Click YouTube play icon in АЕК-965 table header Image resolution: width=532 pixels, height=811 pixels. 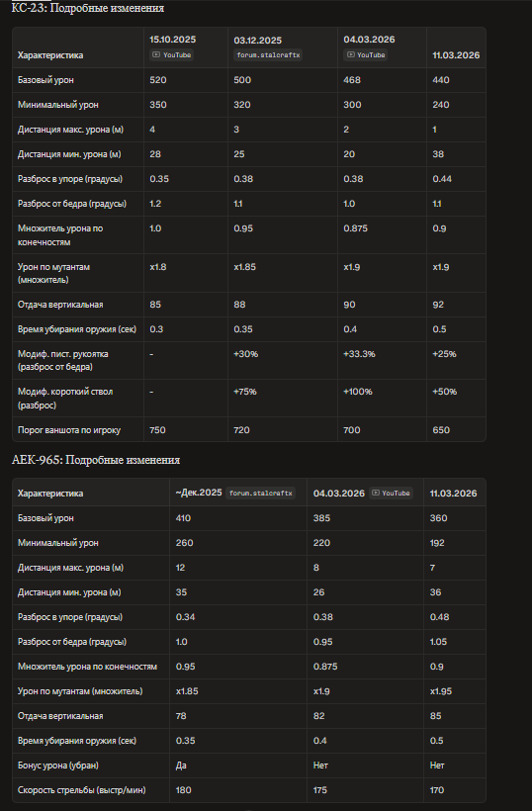pos(376,493)
